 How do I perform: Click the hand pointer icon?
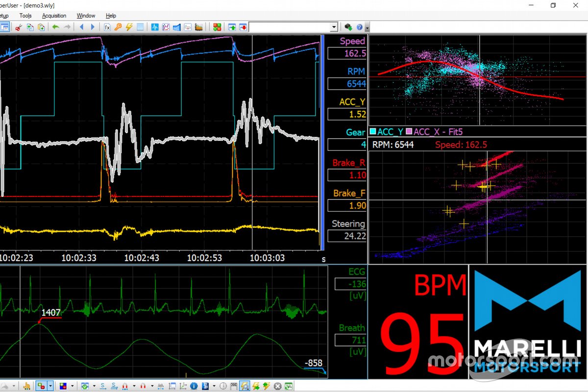click(26, 386)
